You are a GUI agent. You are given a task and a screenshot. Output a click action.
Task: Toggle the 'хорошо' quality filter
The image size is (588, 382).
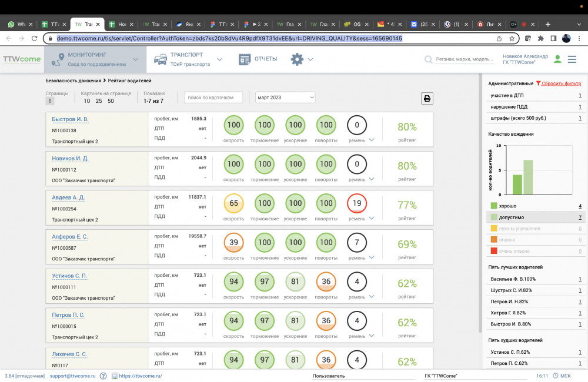tap(507, 206)
